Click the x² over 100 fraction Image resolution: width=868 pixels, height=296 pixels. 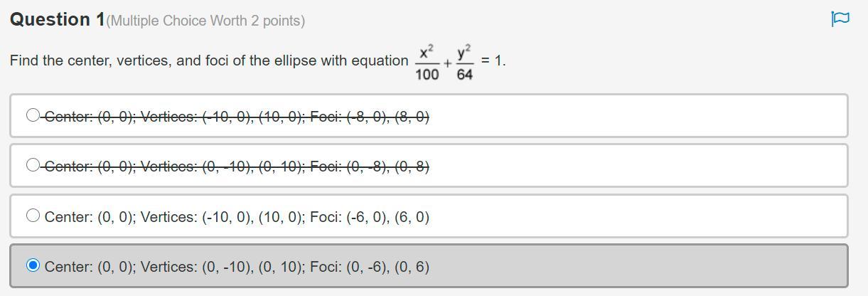[x=427, y=62]
